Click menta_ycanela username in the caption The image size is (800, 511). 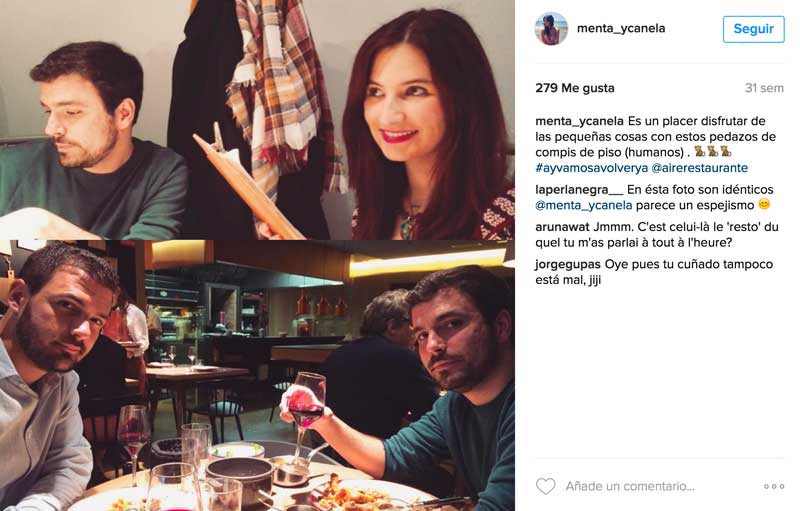pyautogui.click(x=579, y=121)
